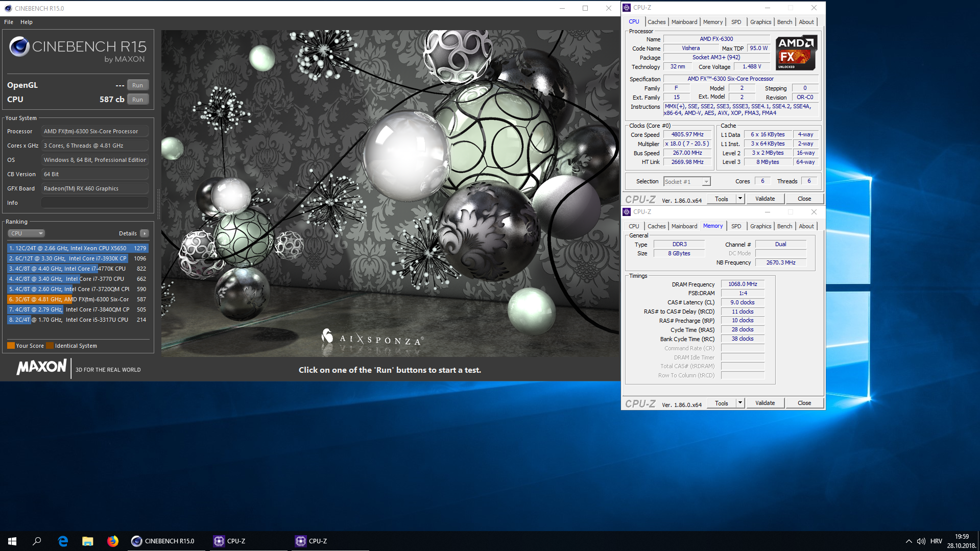Select ranking row Core i7-4770K
980x551 pixels.
pos(78,269)
